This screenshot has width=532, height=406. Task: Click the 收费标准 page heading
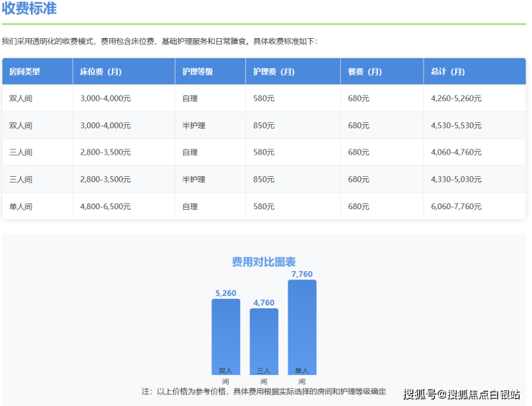[x=29, y=9]
